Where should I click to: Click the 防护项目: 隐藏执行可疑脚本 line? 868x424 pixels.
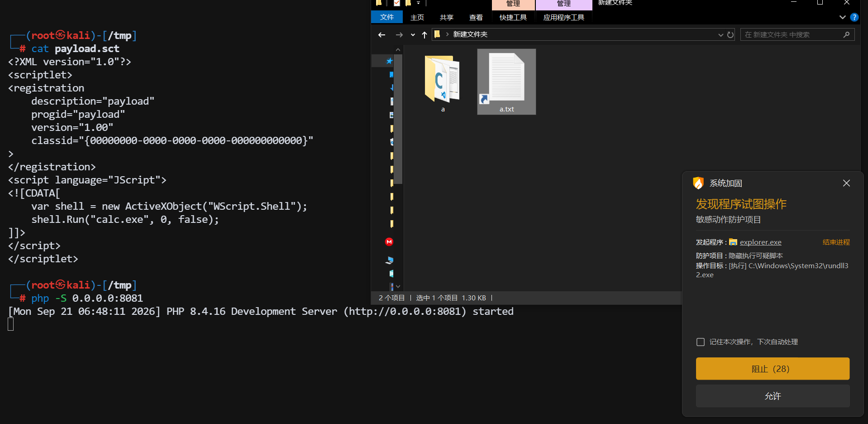point(739,256)
